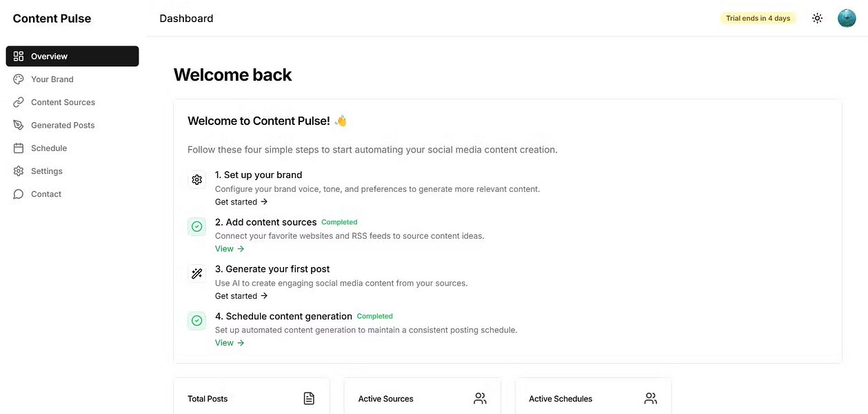Open the Contact chat section

click(x=46, y=194)
